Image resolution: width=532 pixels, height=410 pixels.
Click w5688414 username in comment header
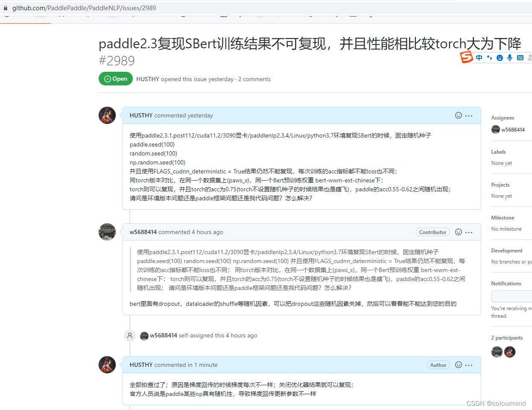143,232
